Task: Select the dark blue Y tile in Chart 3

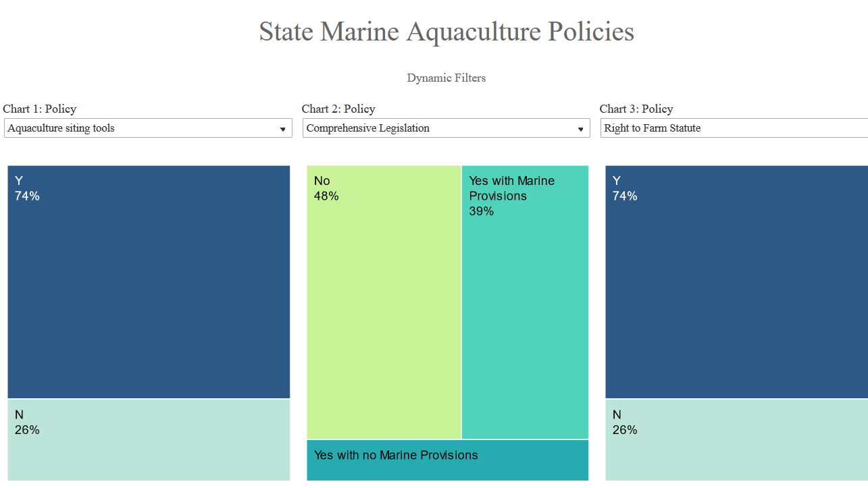Action: click(736, 283)
